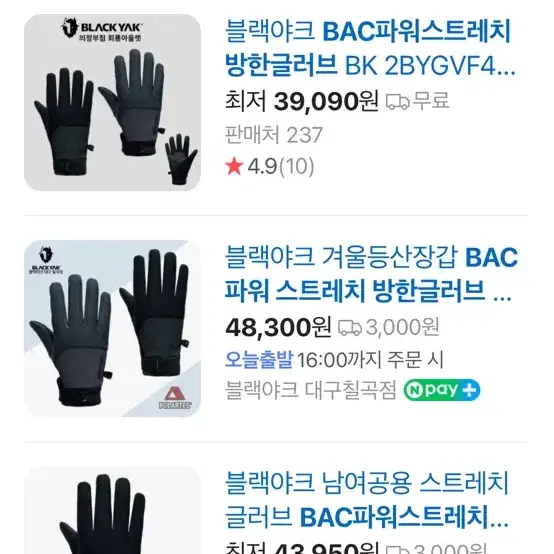Open third glove product thumbnail
The image size is (554, 554).
pyautogui.click(x=112, y=510)
